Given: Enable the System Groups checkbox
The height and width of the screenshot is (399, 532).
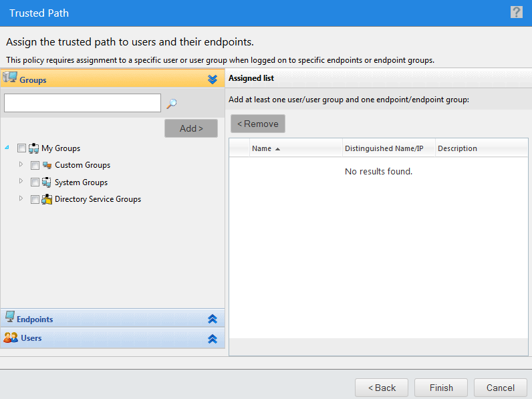Looking at the screenshot, I should click(35, 182).
